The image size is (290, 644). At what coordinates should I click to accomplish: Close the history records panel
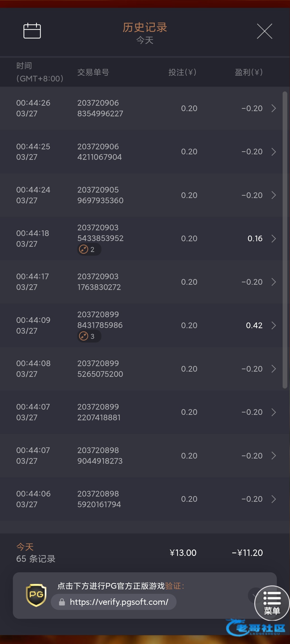click(x=265, y=31)
